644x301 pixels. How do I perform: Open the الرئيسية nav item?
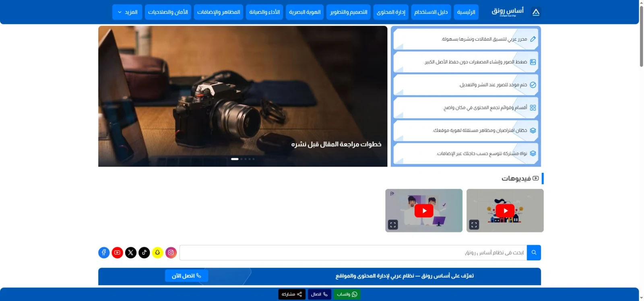point(466,12)
